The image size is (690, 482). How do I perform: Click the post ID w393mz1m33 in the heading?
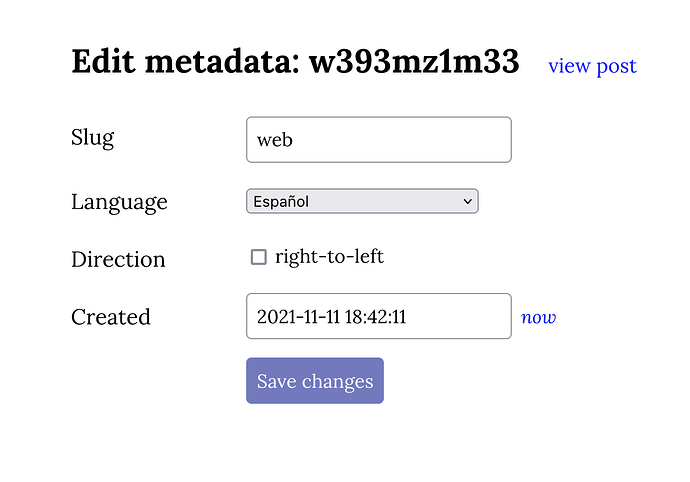click(x=413, y=62)
